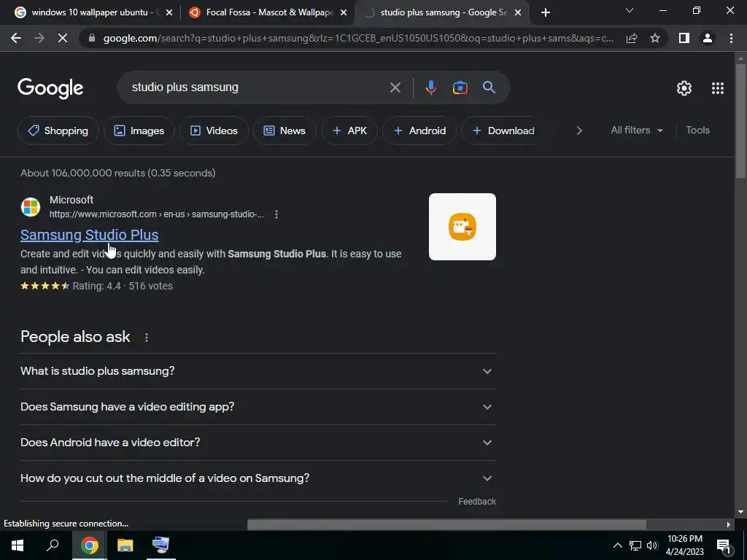Open Chrome three-dot menu

(731, 38)
